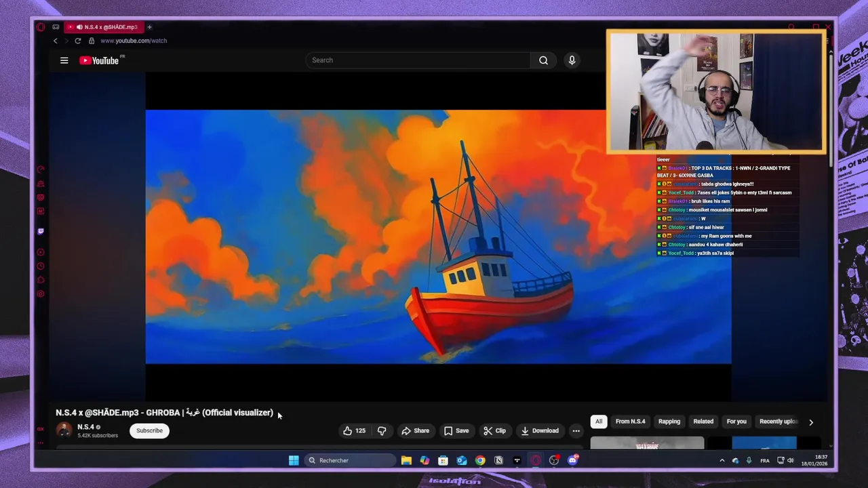Click the video title GHROBA text
868x488 pixels.
pos(164,412)
